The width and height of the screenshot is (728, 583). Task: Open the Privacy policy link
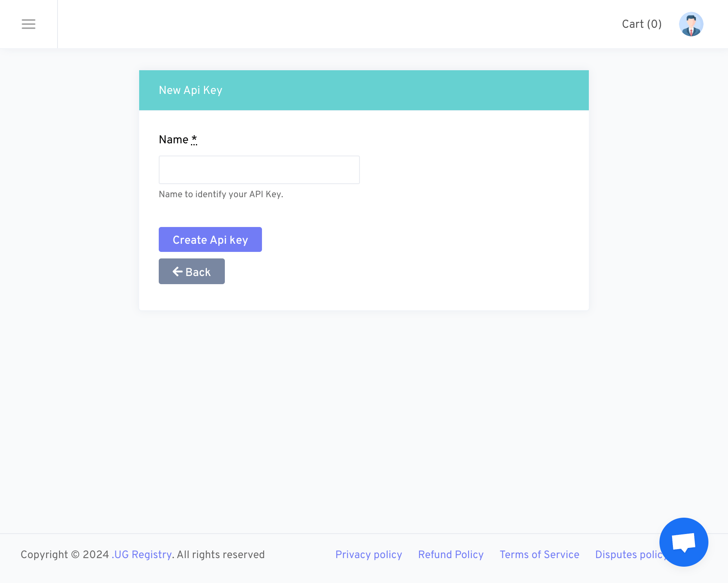pyautogui.click(x=368, y=554)
